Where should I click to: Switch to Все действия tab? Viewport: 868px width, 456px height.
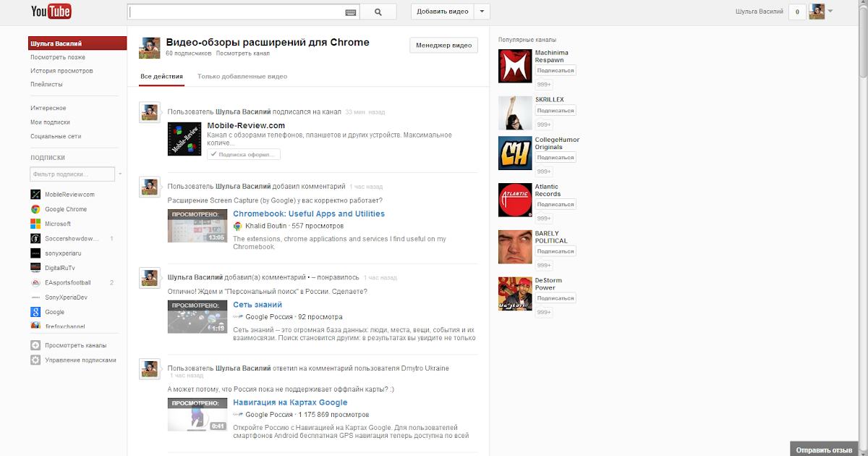[162, 76]
